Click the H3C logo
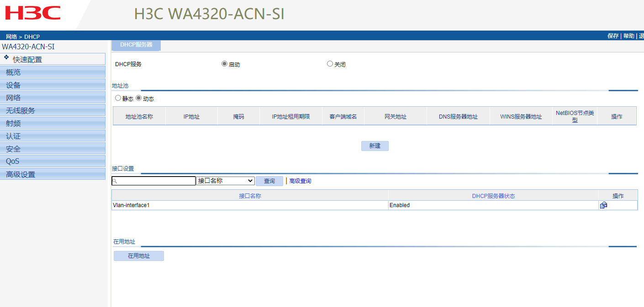 point(32,13)
